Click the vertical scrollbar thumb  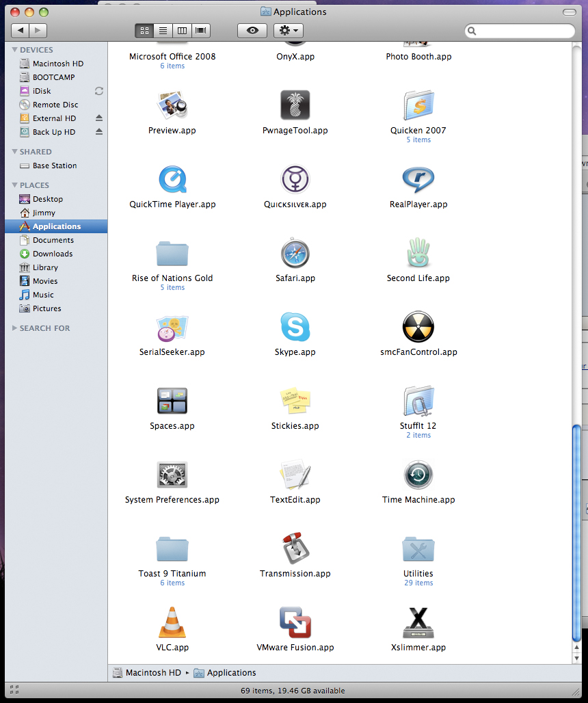pyautogui.click(x=577, y=533)
